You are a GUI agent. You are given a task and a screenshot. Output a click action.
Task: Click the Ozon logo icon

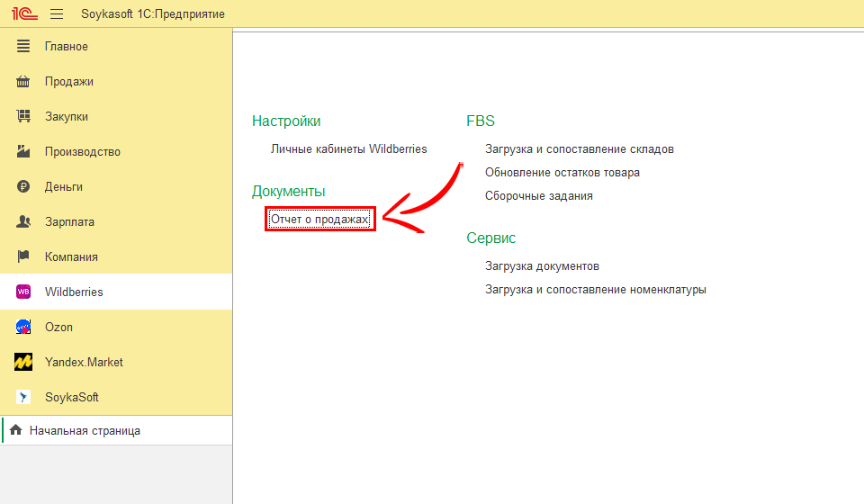point(23,327)
